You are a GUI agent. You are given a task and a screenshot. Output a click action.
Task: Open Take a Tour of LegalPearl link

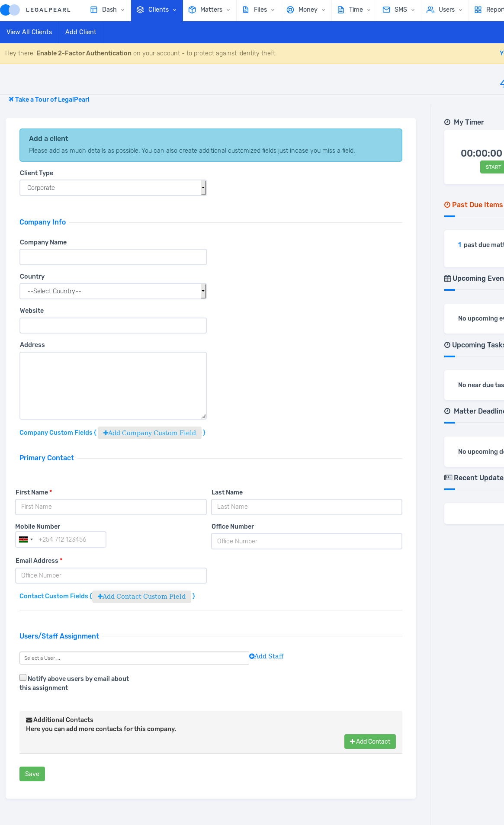[x=52, y=100]
